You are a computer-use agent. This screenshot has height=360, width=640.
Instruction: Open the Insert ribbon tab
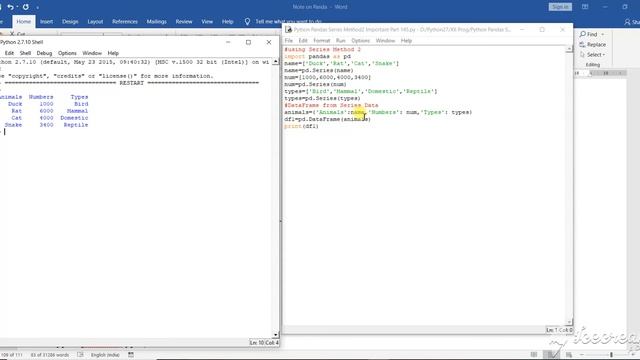[47, 22]
